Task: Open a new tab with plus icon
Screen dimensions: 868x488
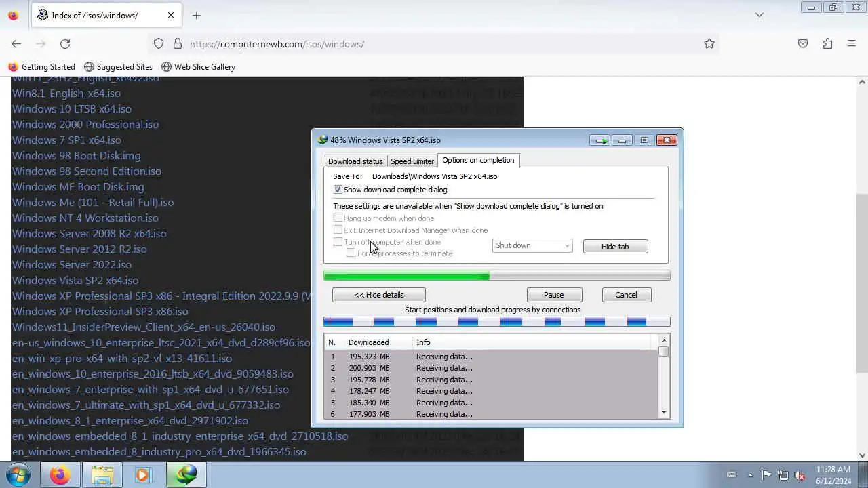Action: 196,15
